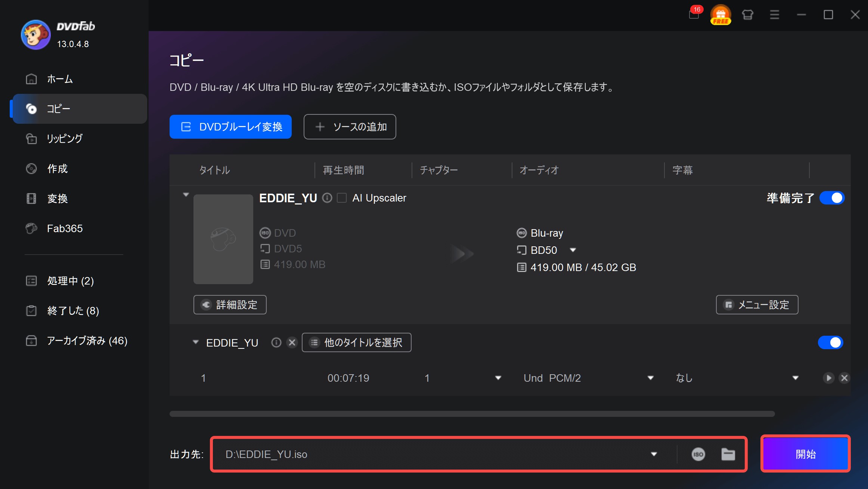Click the FREE gift promotion icon
Image resolution: width=868 pixels, height=489 pixels.
720,15
